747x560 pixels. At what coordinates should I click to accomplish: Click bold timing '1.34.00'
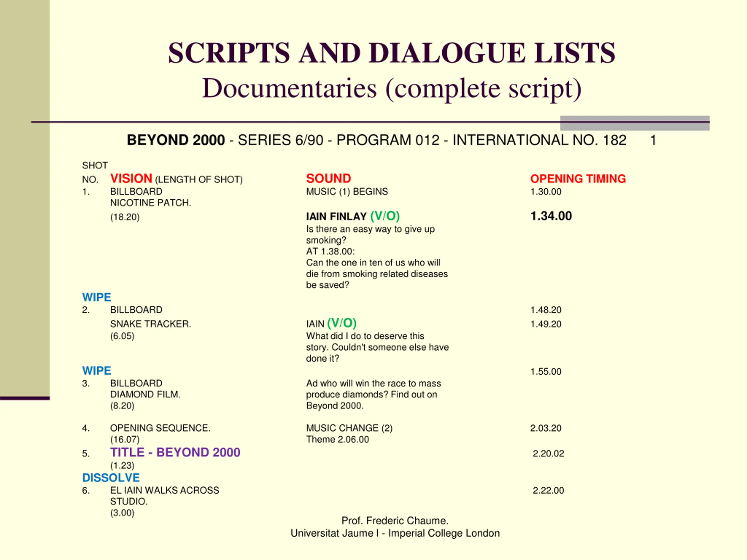[x=551, y=216]
